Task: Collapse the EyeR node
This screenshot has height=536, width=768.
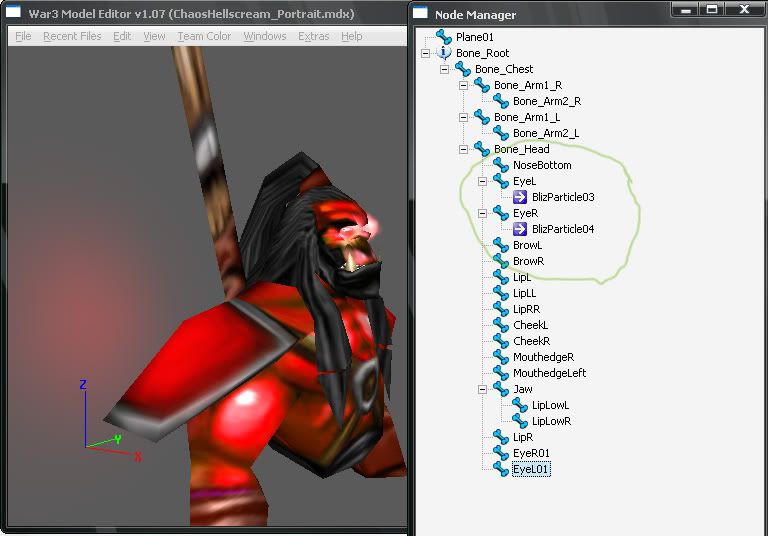Action: (x=482, y=213)
